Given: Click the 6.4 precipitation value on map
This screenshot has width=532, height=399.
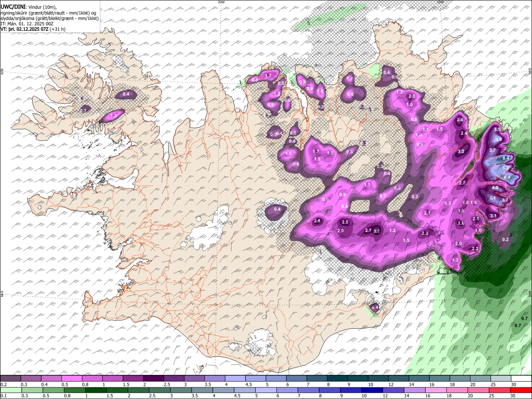Looking at the screenshot, I should point(507,177).
